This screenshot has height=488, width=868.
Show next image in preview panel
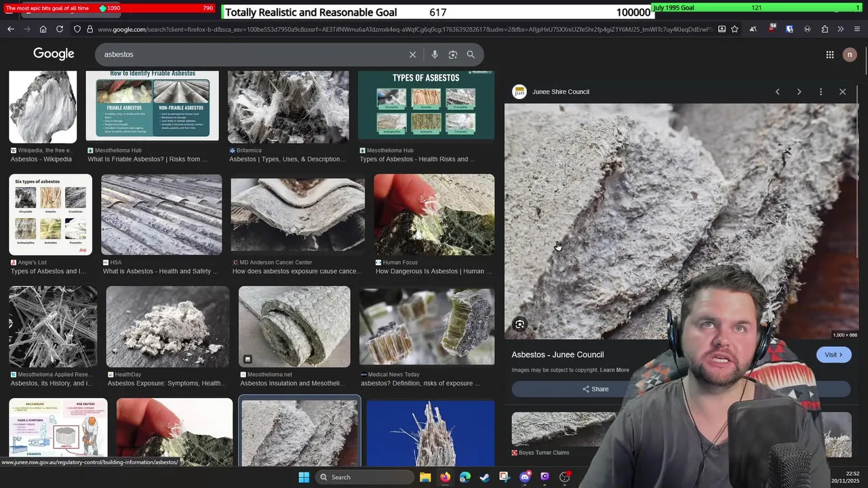click(x=800, y=91)
